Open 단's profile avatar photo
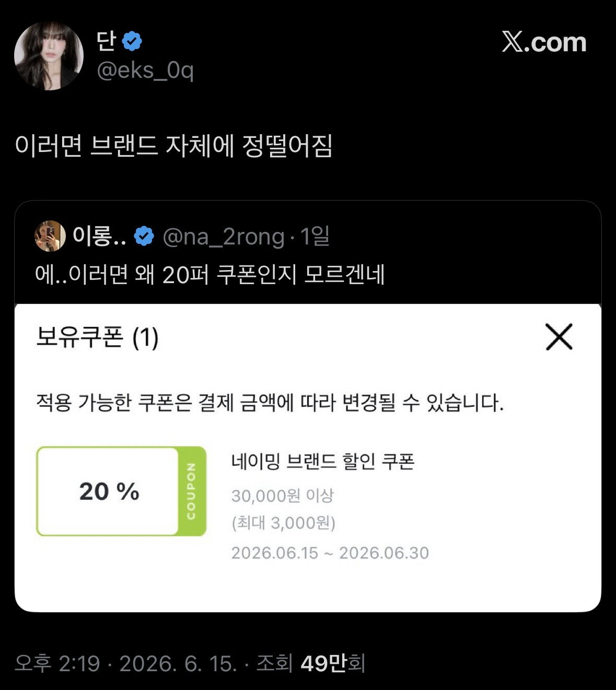Image resolution: width=616 pixels, height=690 pixels. click(x=49, y=56)
